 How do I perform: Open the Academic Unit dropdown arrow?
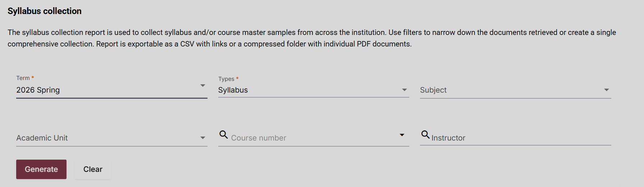[203, 138]
